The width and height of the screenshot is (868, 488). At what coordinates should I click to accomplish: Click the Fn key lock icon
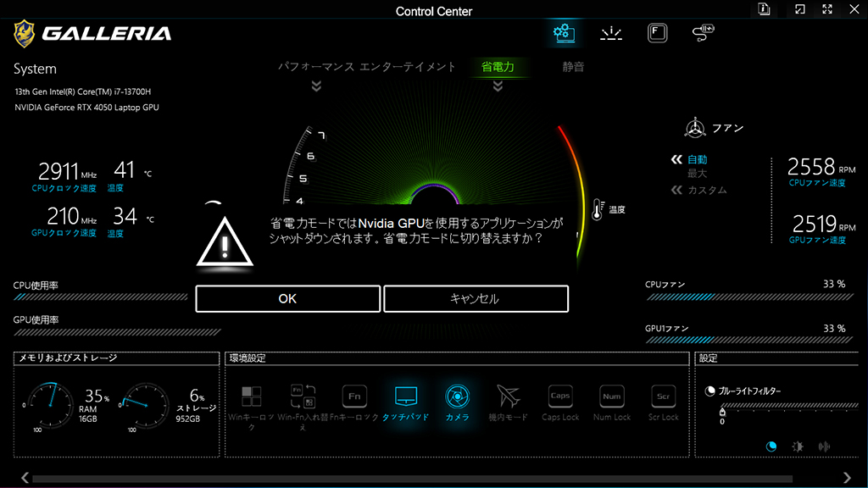tap(354, 396)
